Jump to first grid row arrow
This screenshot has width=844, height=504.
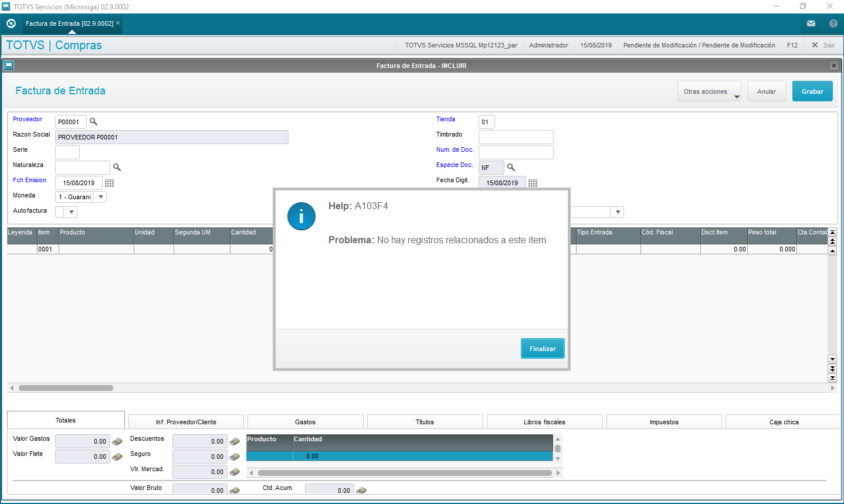[832, 233]
